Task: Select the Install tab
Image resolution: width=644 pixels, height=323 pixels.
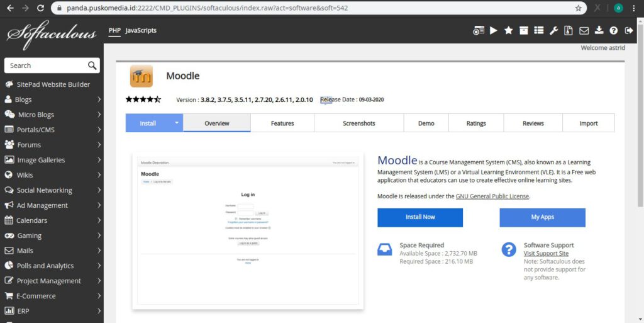Action: (x=148, y=123)
